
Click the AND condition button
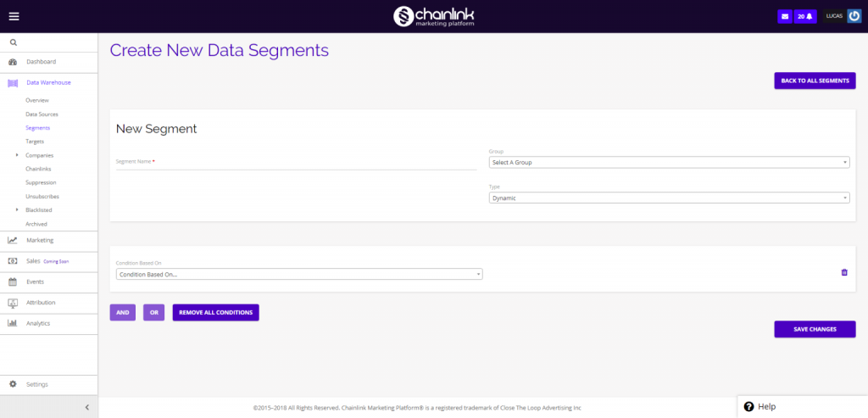[122, 312]
